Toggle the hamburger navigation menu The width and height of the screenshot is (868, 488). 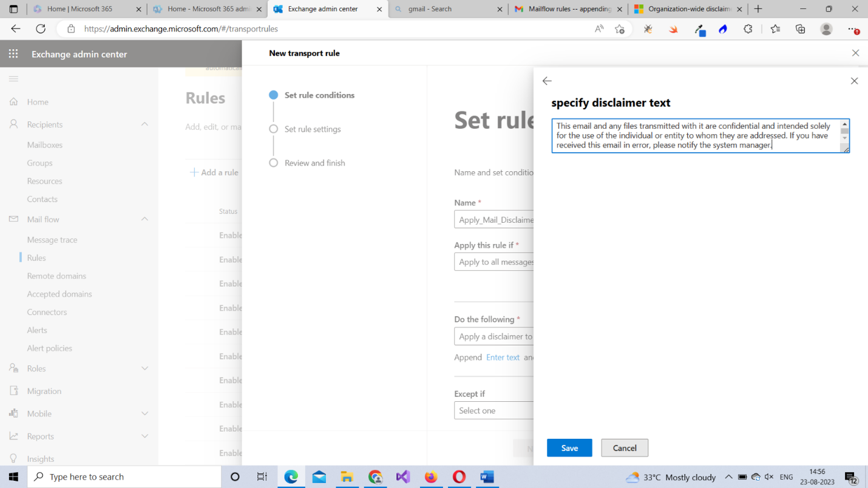[x=13, y=79]
